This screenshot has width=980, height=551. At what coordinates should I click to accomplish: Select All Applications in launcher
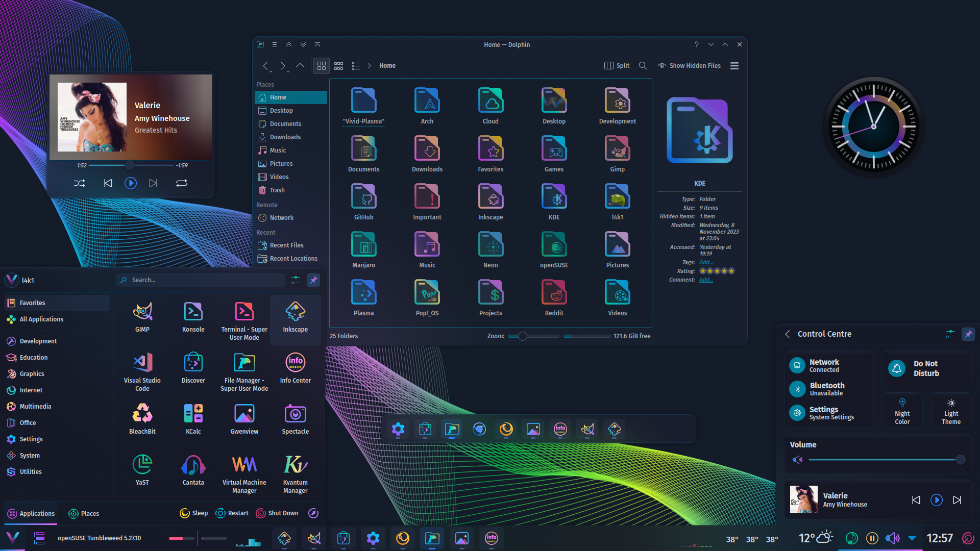coord(57,319)
